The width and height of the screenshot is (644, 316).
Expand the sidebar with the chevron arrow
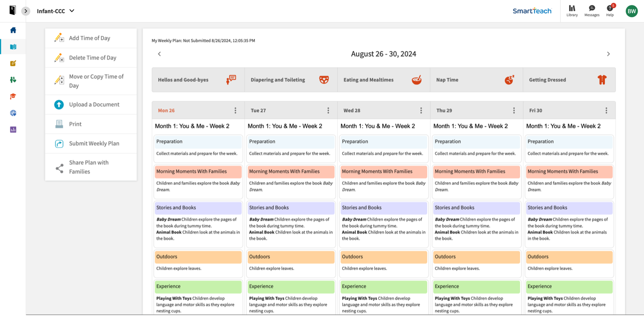click(26, 11)
